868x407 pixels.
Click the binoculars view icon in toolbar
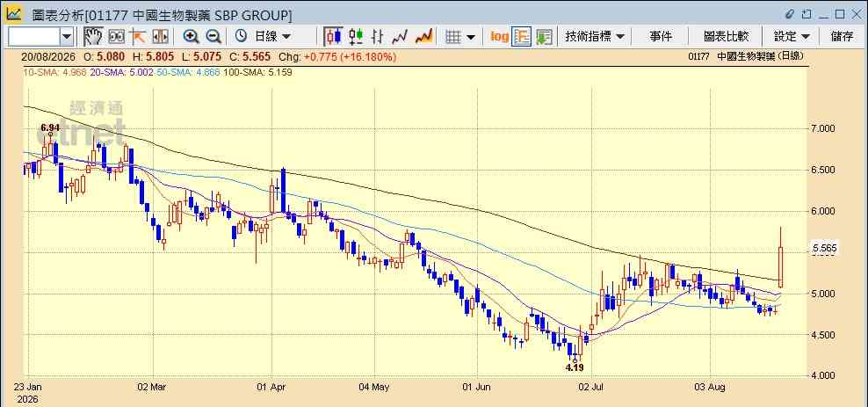tap(116, 37)
